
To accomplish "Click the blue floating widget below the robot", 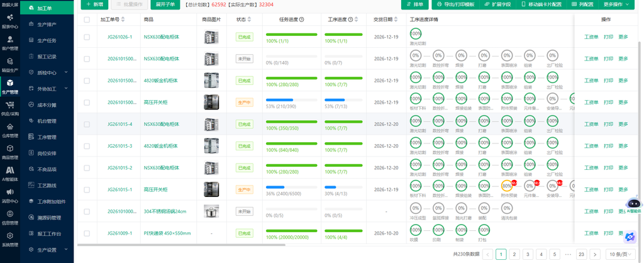I will [630, 237].
